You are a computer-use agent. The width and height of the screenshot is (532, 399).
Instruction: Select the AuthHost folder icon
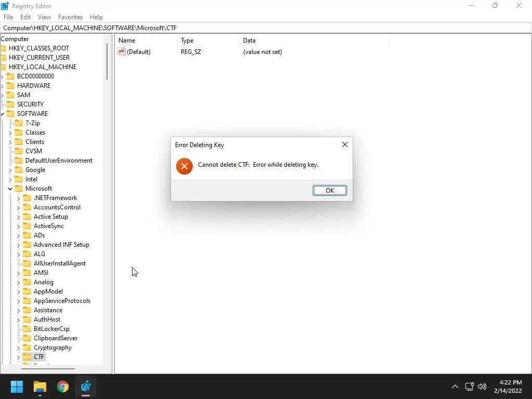tap(27, 320)
